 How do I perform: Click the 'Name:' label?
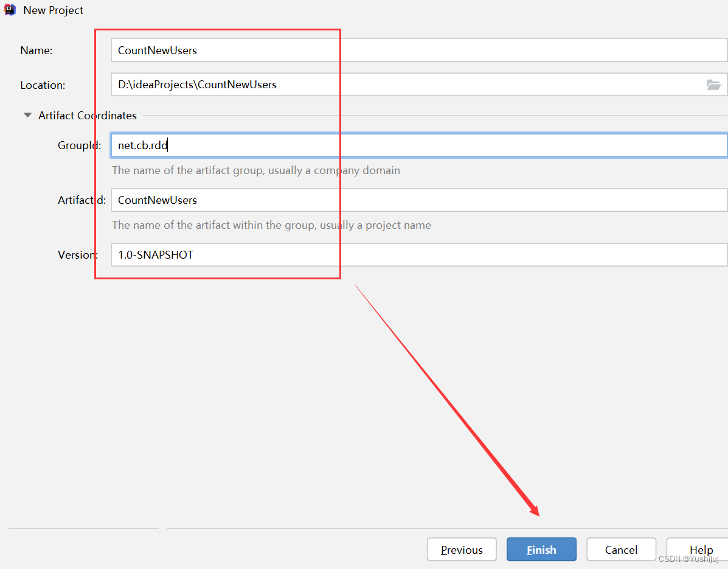[36, 50]
